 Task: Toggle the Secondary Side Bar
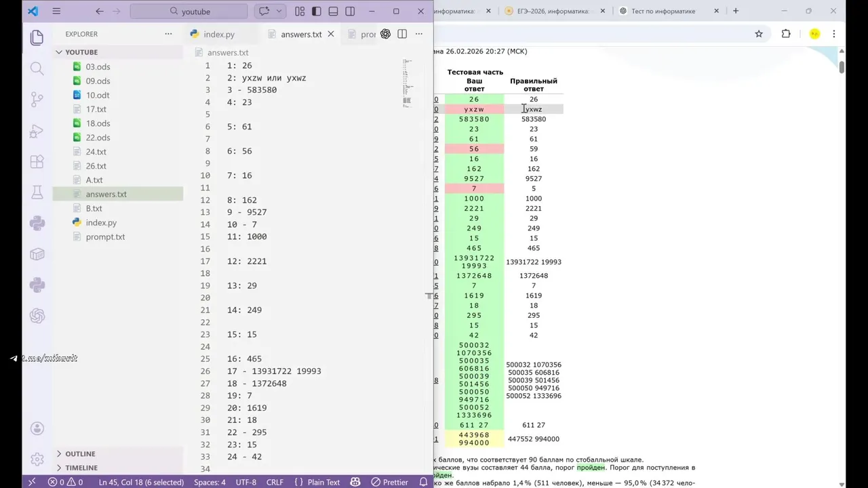pyautogui.click(x=350, y=12)
